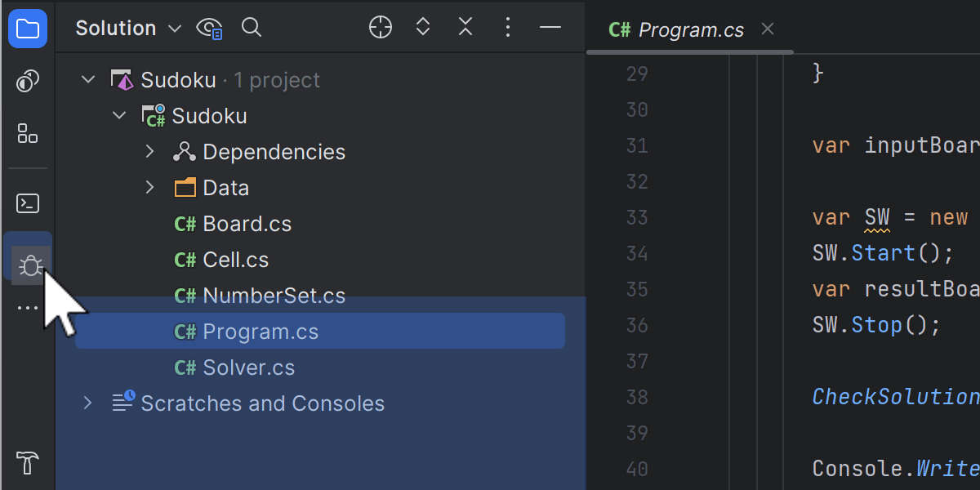Expand all items in the solution tree

[x=423, y=28]
